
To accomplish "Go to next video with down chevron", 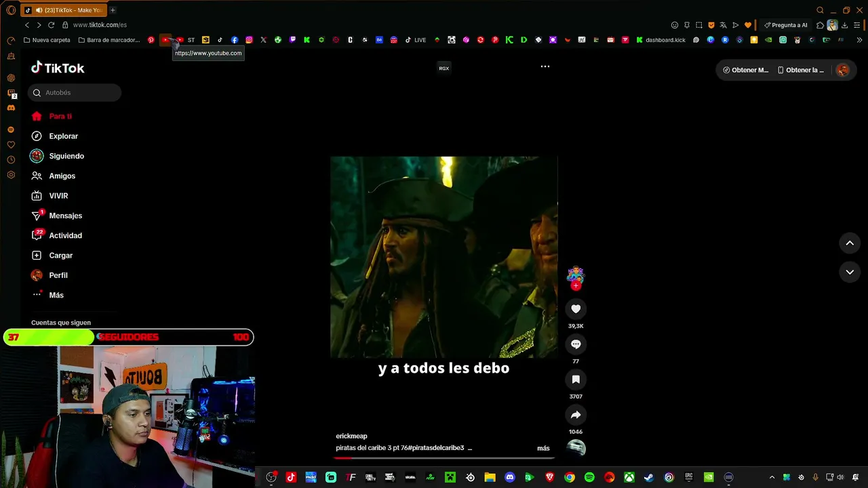I will pyautogui.click(x=850, y=272).
